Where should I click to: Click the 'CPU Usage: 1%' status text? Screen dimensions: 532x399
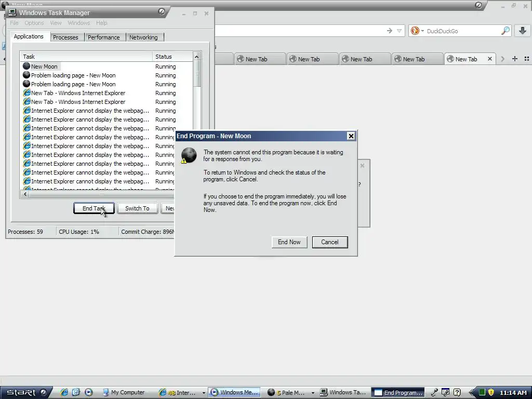point(79,232)
